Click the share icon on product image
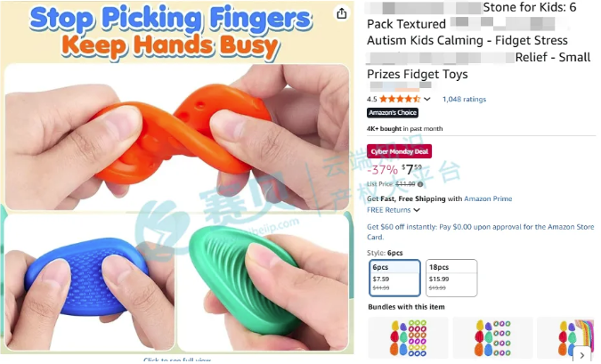Viewport: 601px width, 364px height. click(342, 13)
